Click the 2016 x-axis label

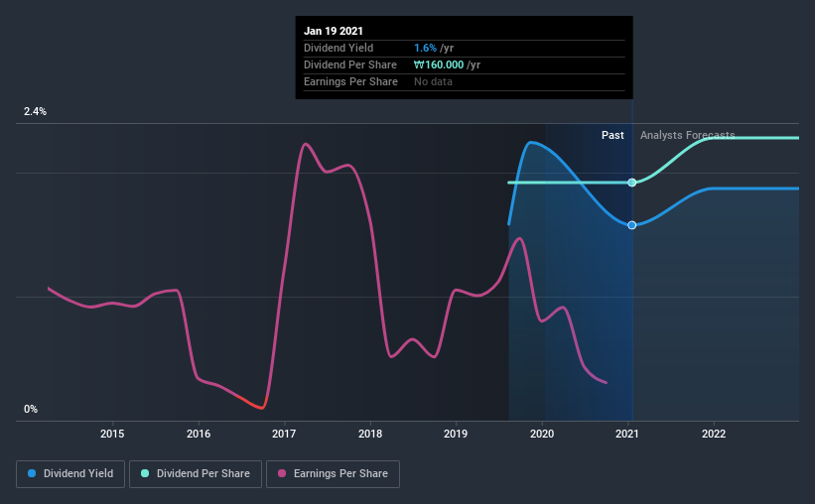click(199, 434)
